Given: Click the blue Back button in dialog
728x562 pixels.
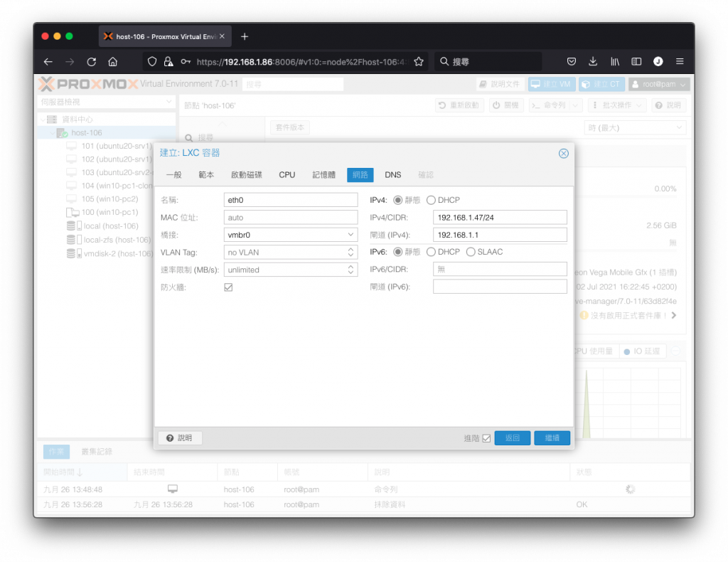Looking at the screenshot, I should coord(512,438).
